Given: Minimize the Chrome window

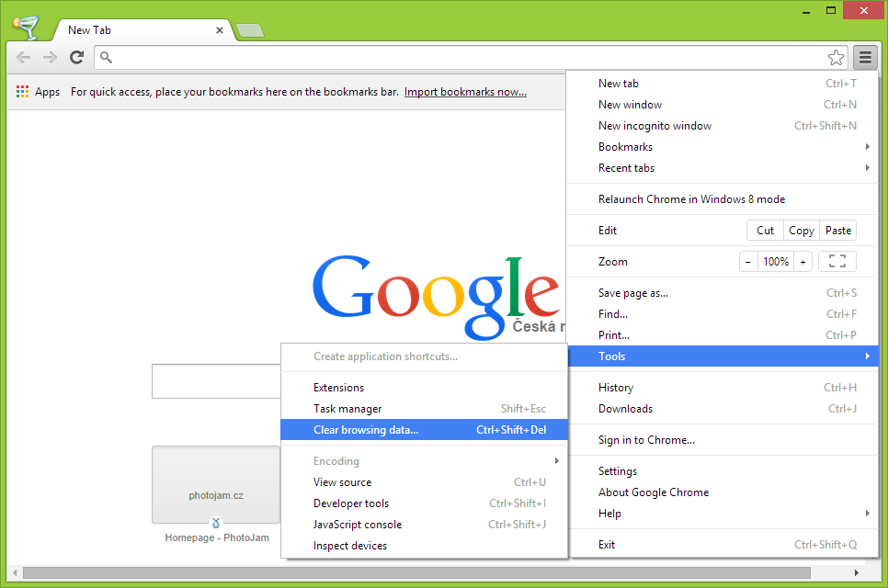Looking at the screenshot, I should point(806,11).
